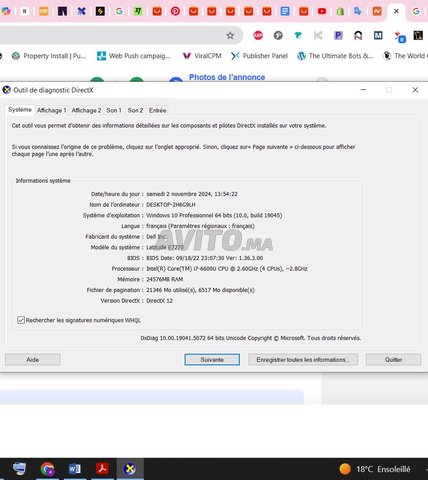
Task: Click the DirectX icon in the dialog title bar
Action: [7, 90]
